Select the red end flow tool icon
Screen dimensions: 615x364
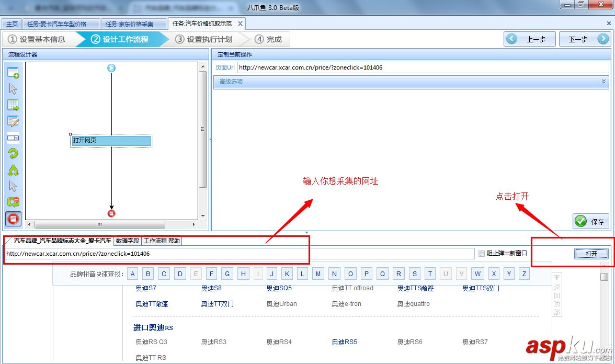pyautogui.click(x=13, y=219)
